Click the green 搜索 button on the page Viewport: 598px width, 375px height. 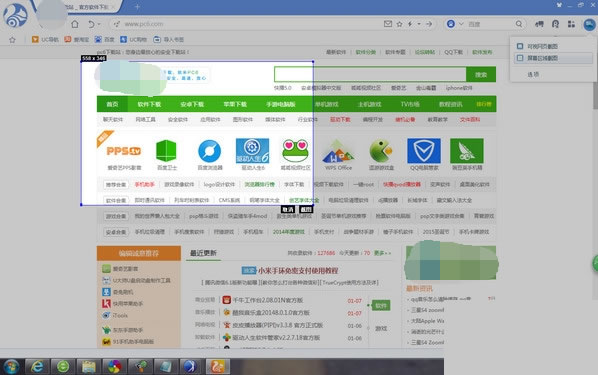481,74
